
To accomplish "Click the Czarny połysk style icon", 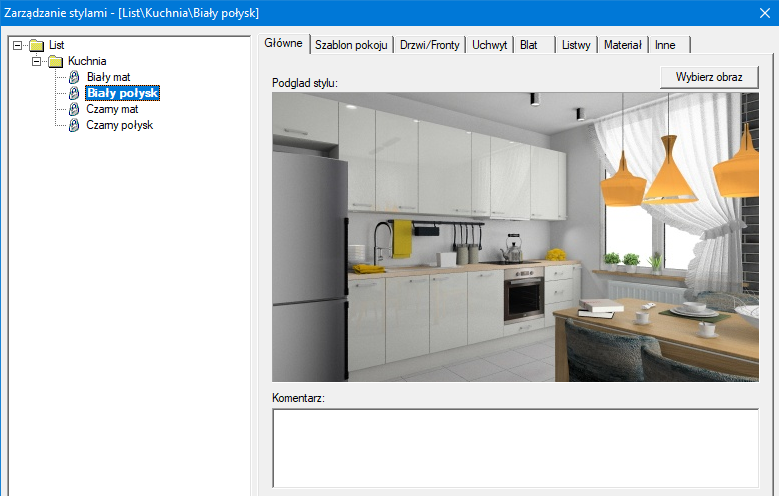I will 74,125.
